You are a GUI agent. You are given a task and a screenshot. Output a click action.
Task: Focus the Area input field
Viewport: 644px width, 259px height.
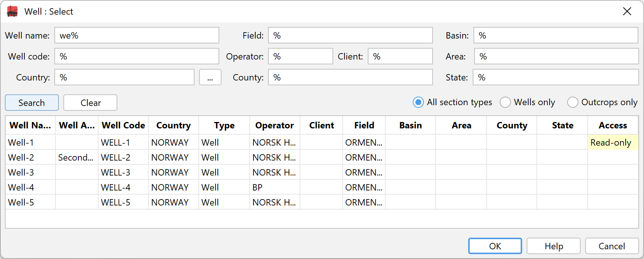tap(556, 56)
